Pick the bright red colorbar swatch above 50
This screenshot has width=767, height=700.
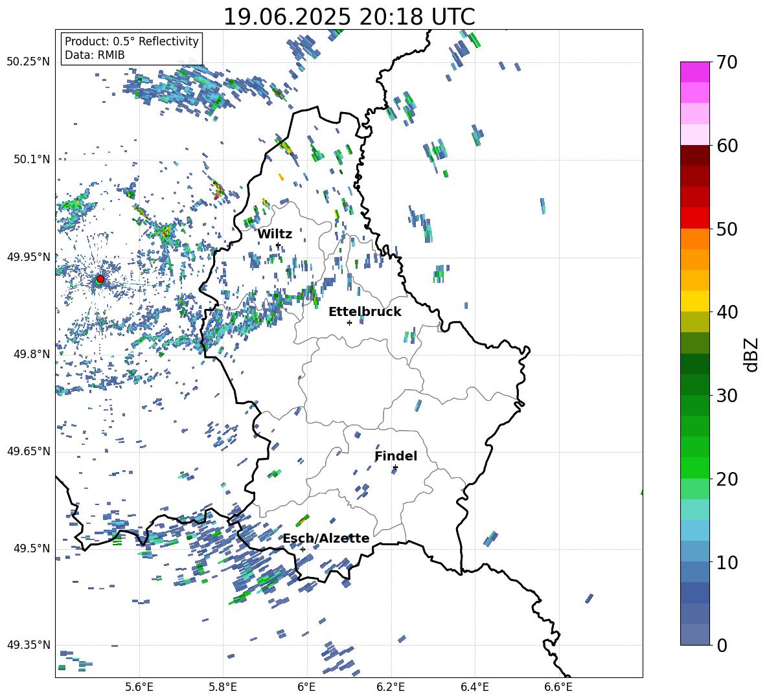[x=695, y=218]
